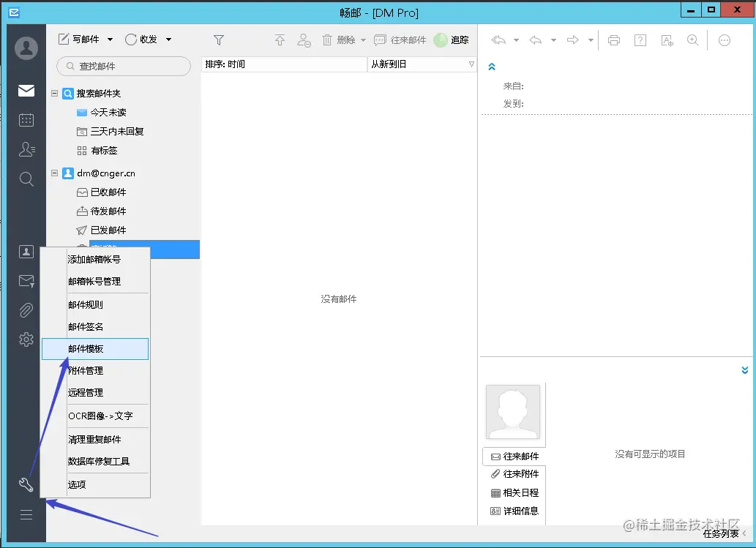
Task: Click the contact avatar placeholder thumbnail
Action: coord(513,412)
